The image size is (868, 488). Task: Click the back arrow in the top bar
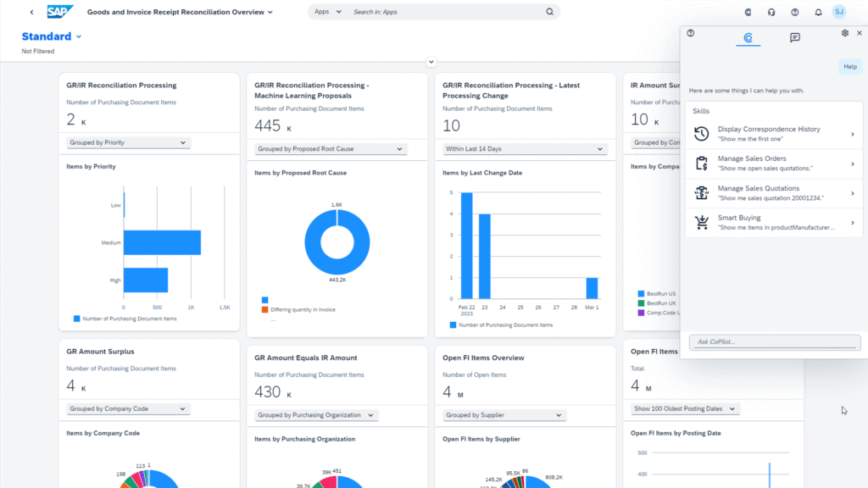[x=31, y=12]
